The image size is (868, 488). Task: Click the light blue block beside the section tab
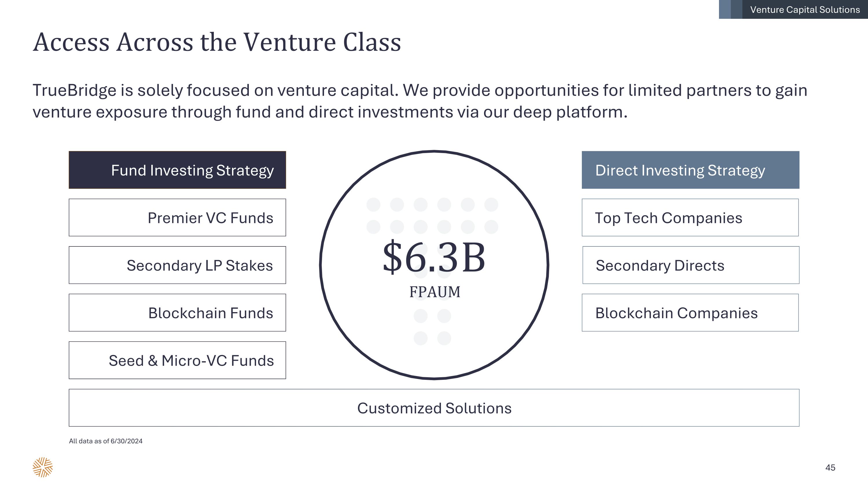[725, 10]
